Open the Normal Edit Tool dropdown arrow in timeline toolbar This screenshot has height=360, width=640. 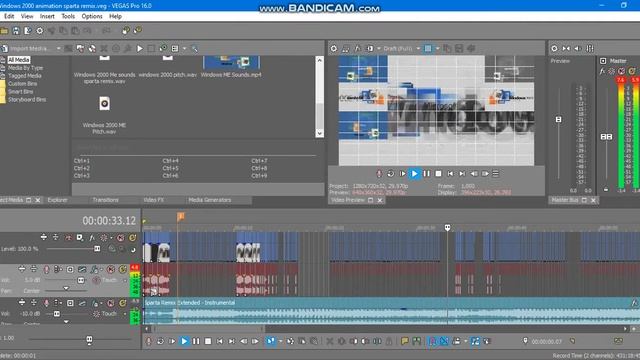point(280,341)
